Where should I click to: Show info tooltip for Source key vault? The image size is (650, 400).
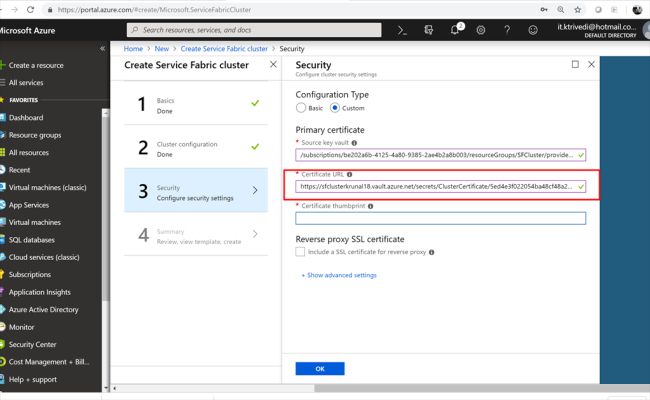(354, 143)
